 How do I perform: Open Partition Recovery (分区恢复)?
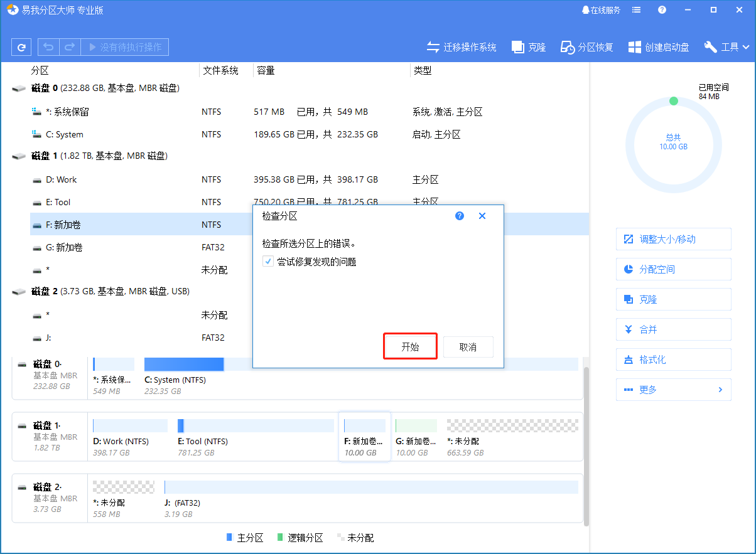coord(587,47)
